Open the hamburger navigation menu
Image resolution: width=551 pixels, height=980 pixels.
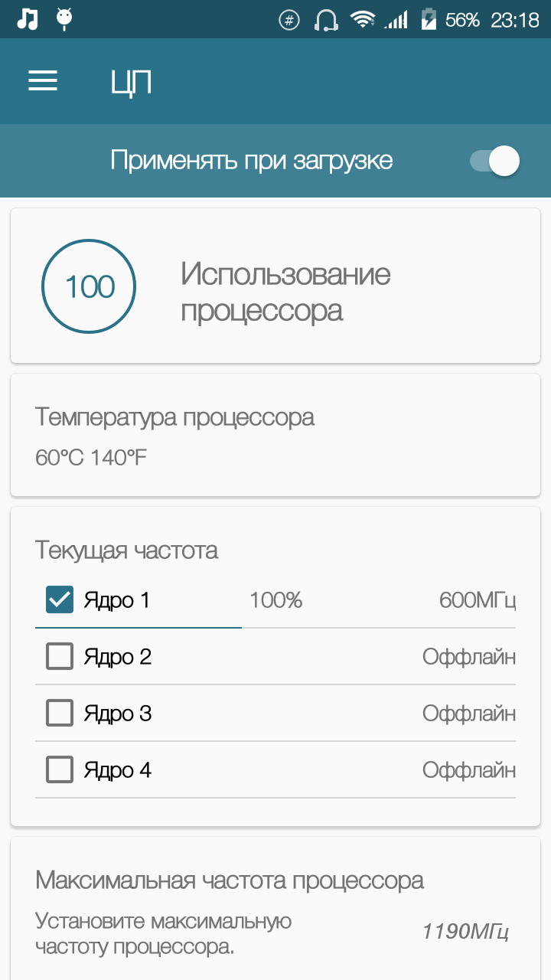tap(43, 81)
